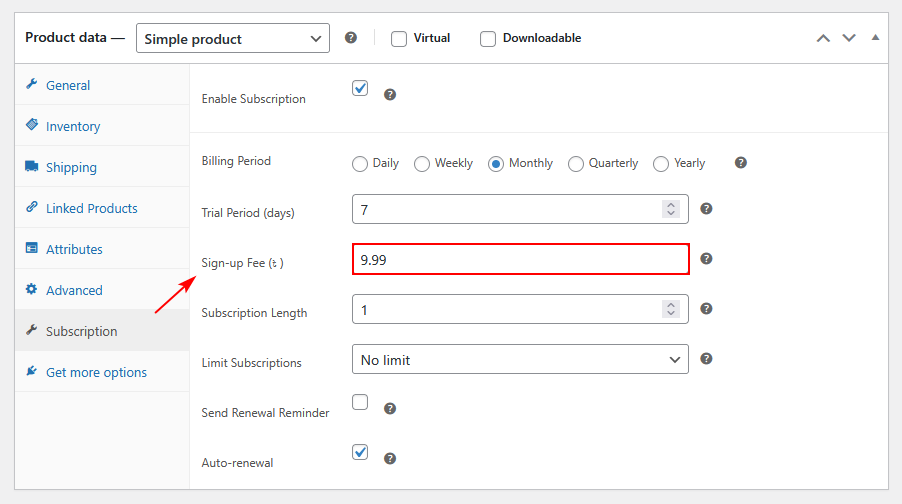Select Monthly billing period
The height and width of the screenshot is (504, 902).
[x=496, y=164]
